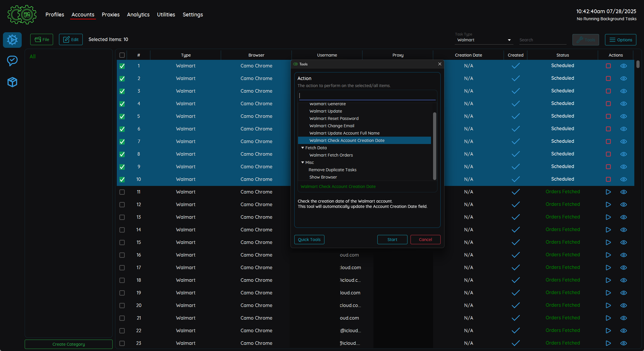Select Show Browser action
The height and width of the screenshot is (351, 644).
pos(323,177)
